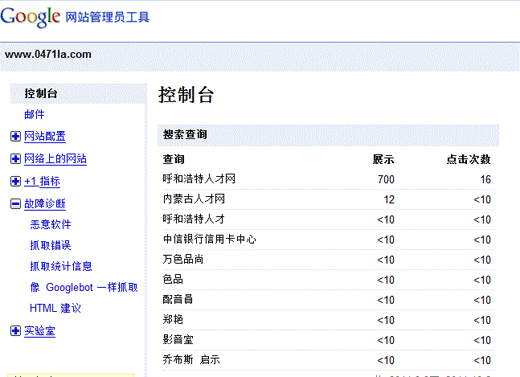
Task: Click the 网站管理员工具 title
Action: click(x=107, y=17)
